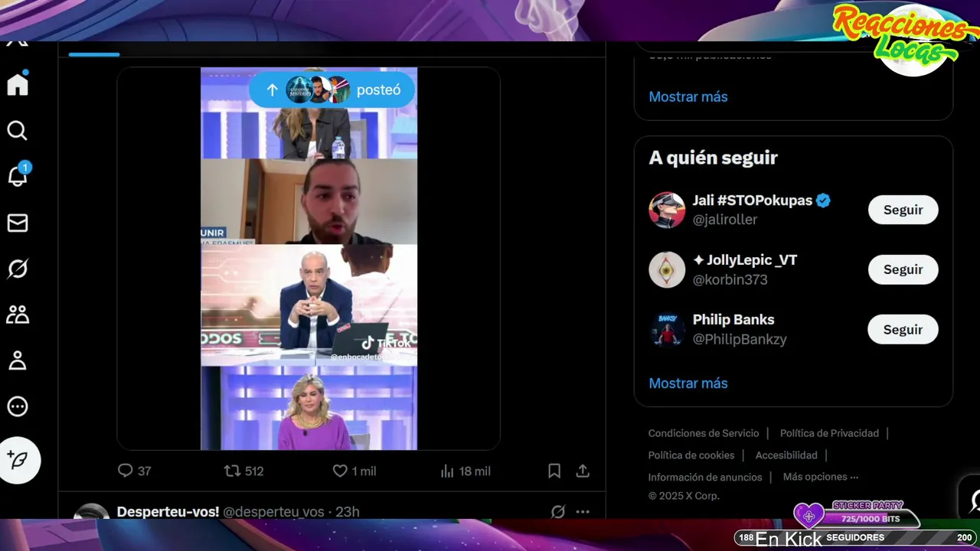
Task: Click the reply icon with 37 replies
Action: 125,471
